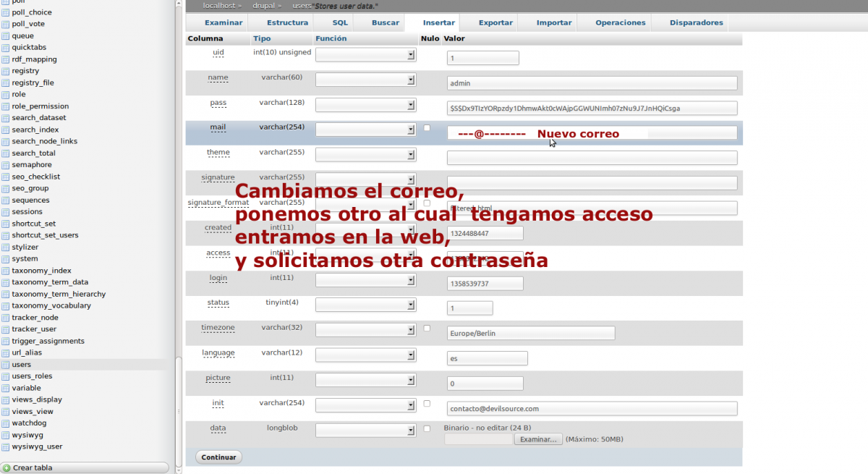Click the name value field containing admin
This screenshot has height=474, width=868.
(x=592, y=83)
